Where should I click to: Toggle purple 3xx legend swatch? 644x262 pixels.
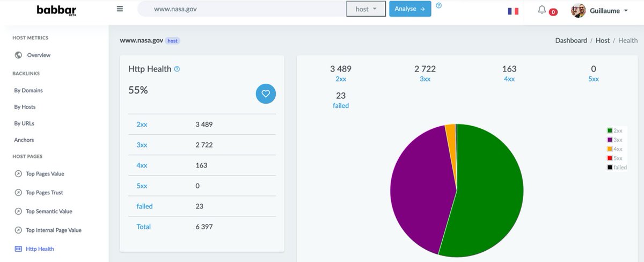click(610, 140)
